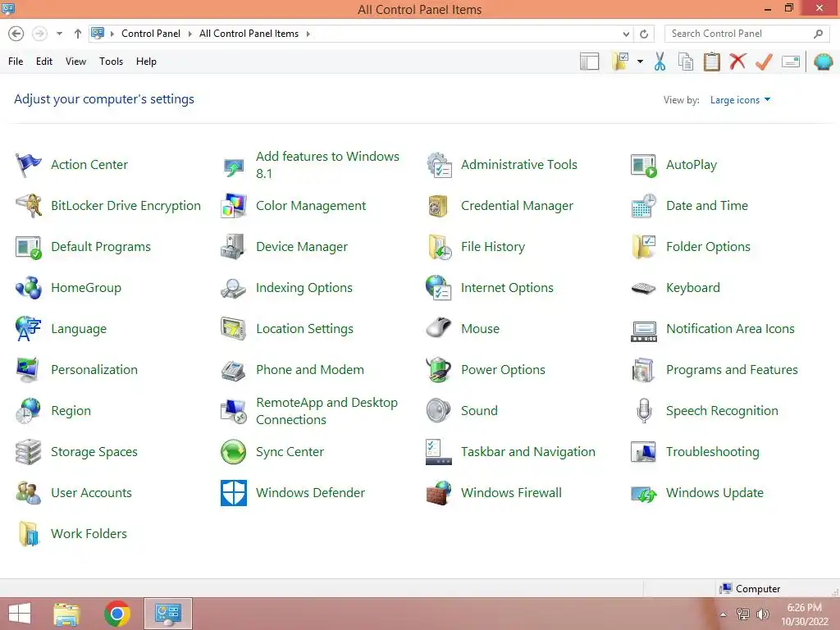Click the red X Delete toolbar icon
This screenshot has height=630, width=840.
737,62
